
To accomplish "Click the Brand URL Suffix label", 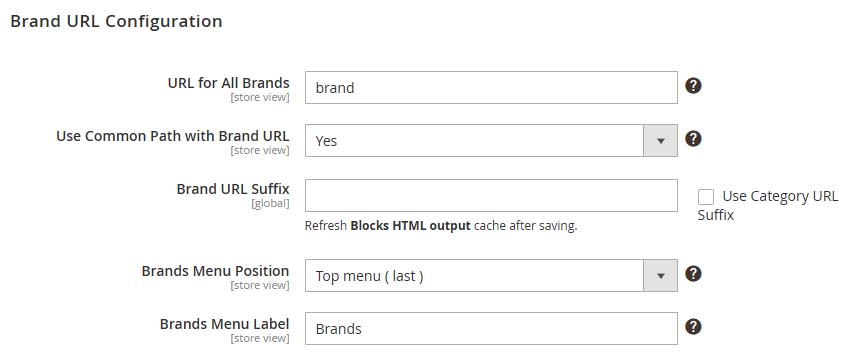I will [233, 189].
